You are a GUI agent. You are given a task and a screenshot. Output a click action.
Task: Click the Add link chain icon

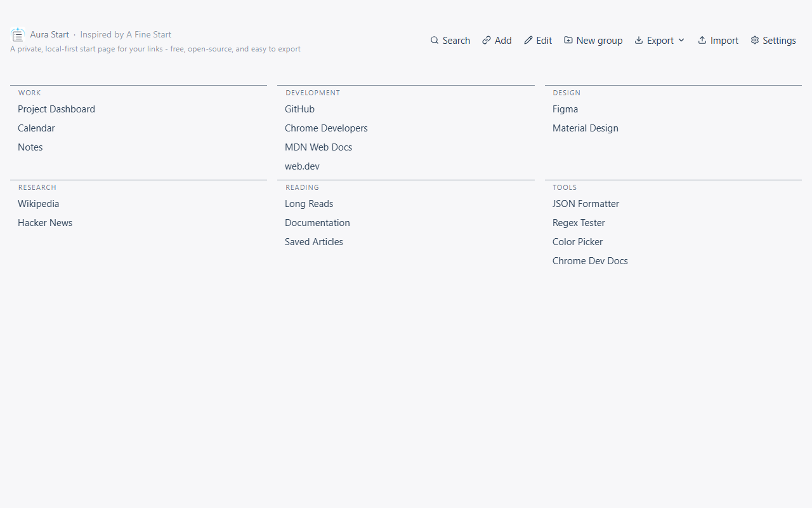[487, 40]
